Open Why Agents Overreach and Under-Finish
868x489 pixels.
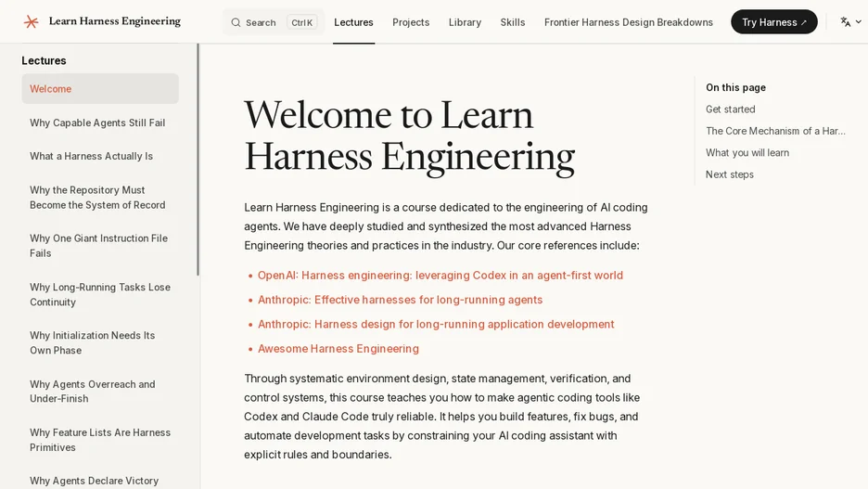(x=93, y=391)
